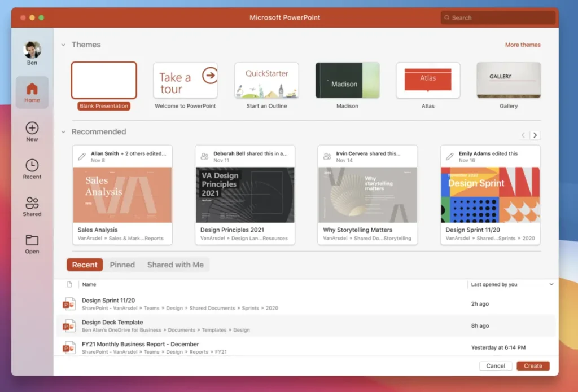Show previous recommended presentations arrow

pyautogui.click(x=523, y=135)
